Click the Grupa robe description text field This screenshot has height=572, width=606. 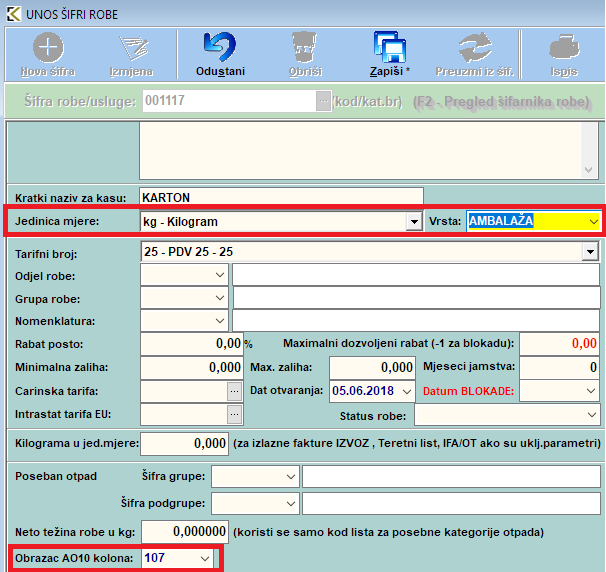click(x=416, y=298)
